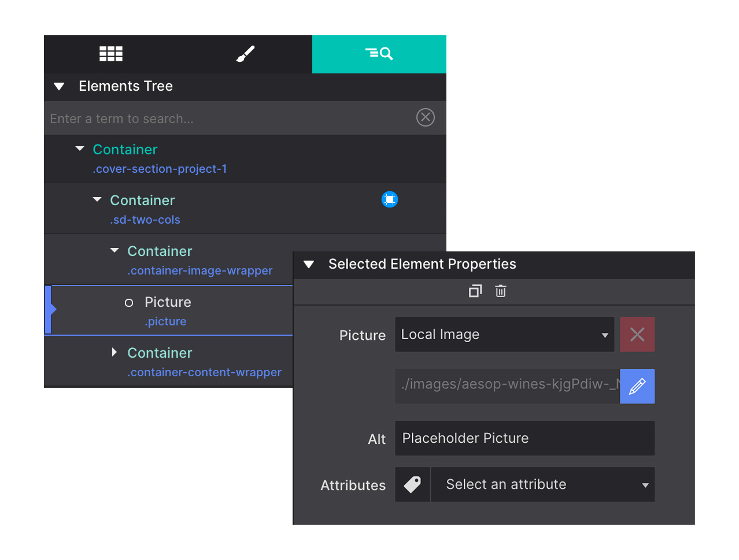Collapse the Elements Tree panel
Image resolution: width=739 pixels, height=560 pixels.
point(59,87)
